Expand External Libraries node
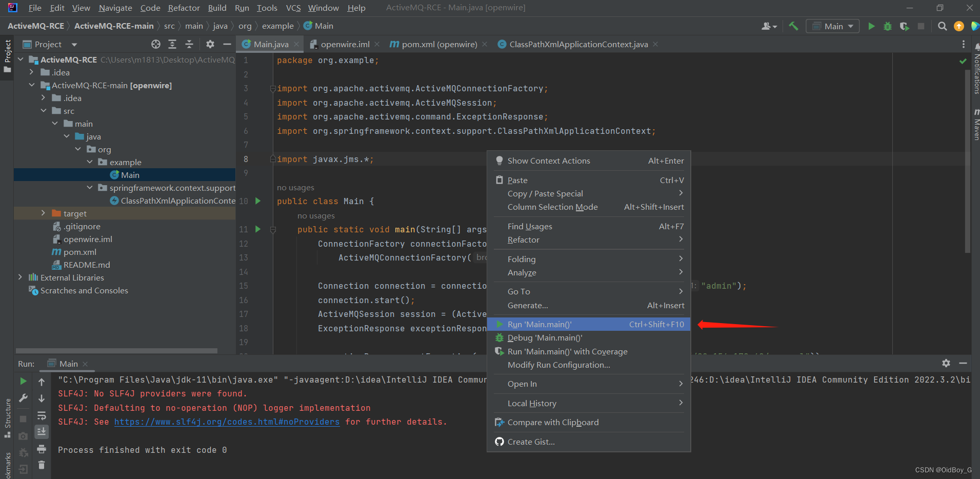Screen dimensions: 980x479 [x=21, y=277]
